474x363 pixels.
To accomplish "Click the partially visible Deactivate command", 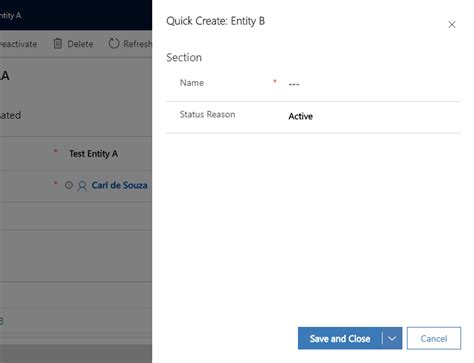I will click(18, 44).
